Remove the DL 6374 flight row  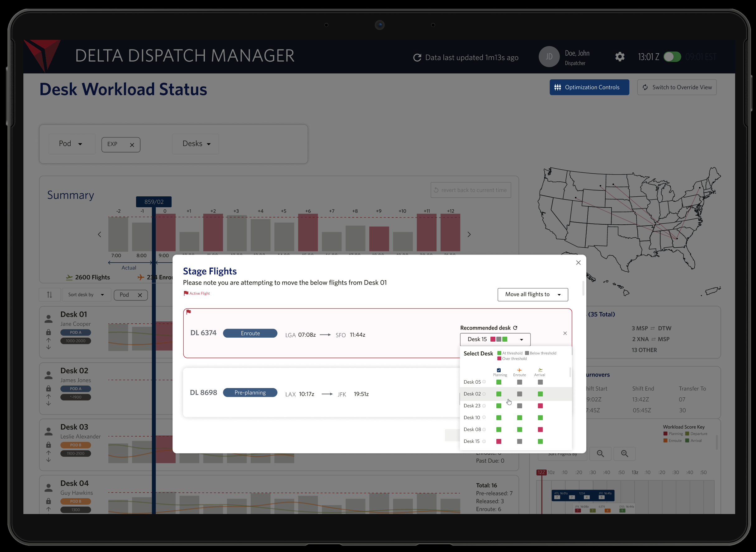pyautogui.click(x=565, y=333)
